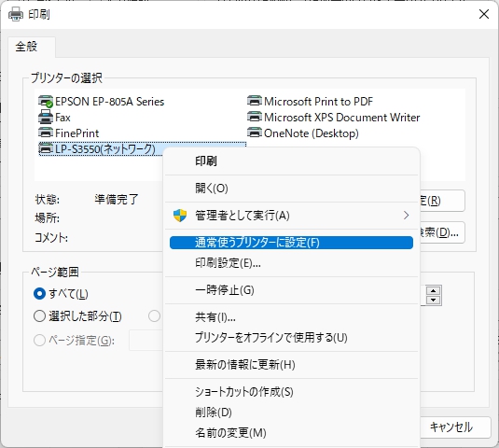This screenshot has width=499, height=448.
Task: Select the EPSON EP-805A Series name label
Action: pyautogui.click(x=109, y=102)
